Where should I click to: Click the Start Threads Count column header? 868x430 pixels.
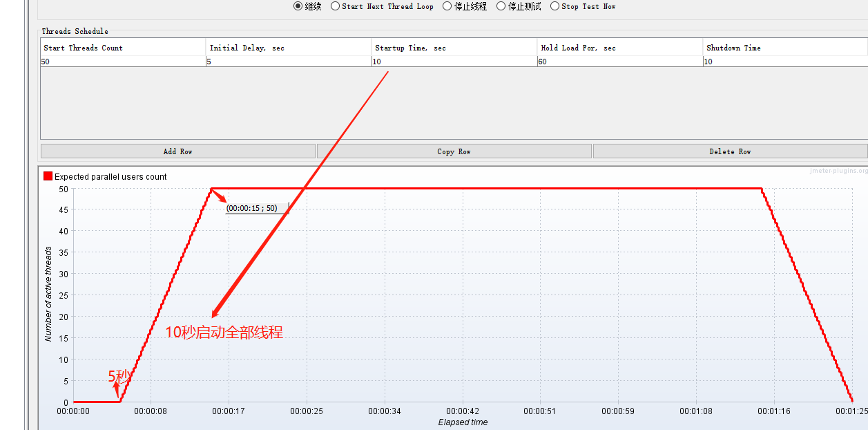coord(122,47)
